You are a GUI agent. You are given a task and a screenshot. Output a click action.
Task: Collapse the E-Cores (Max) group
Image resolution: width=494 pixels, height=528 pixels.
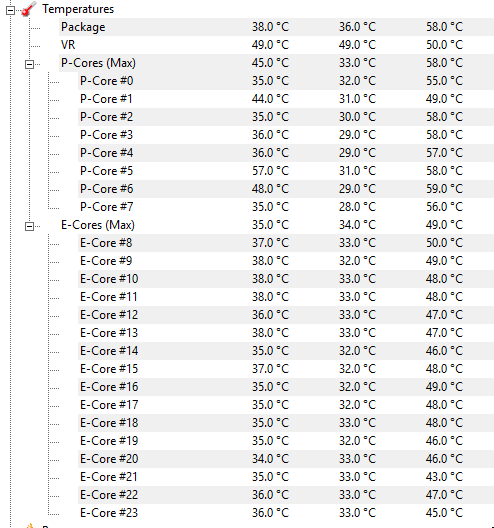point(29,226)
